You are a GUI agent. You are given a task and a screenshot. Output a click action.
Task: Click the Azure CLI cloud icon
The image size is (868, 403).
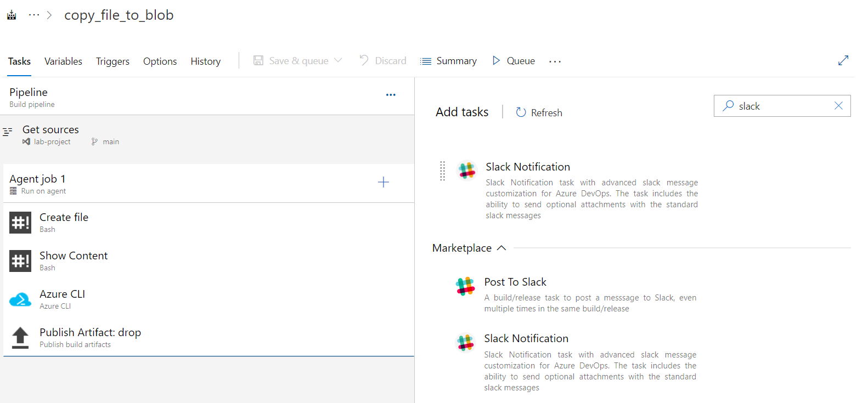tap(20, 299)
